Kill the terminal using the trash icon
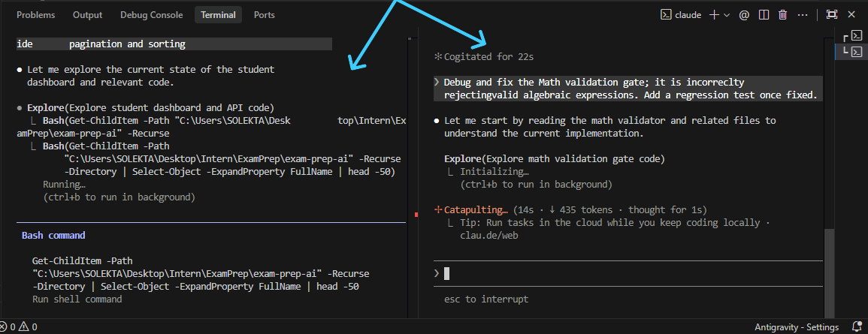Image resolution: width=868 pixels, height=334 pixels. pos(782,15)
